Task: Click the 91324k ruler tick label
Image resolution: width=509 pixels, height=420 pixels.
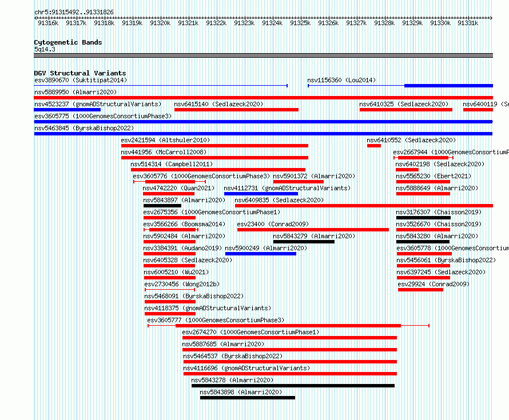Action: point(272,23)
